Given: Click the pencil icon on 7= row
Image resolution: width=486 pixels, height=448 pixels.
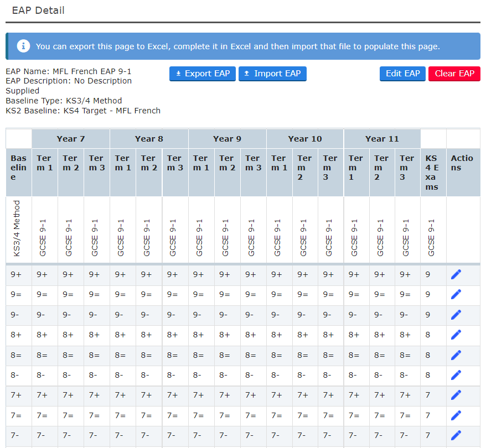Looking at the screenshot, I should [456, 415].
